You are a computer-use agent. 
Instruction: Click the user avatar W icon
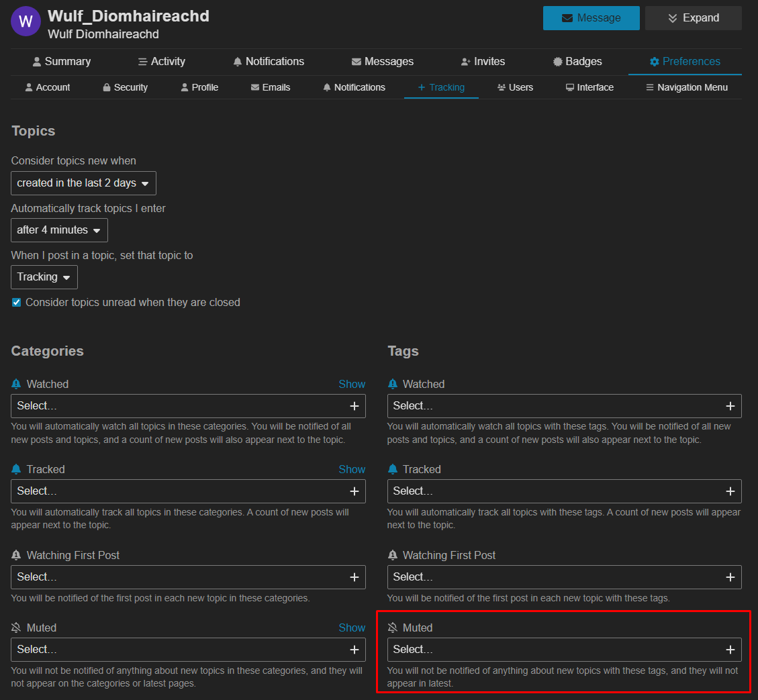click(x=26, y=21)
